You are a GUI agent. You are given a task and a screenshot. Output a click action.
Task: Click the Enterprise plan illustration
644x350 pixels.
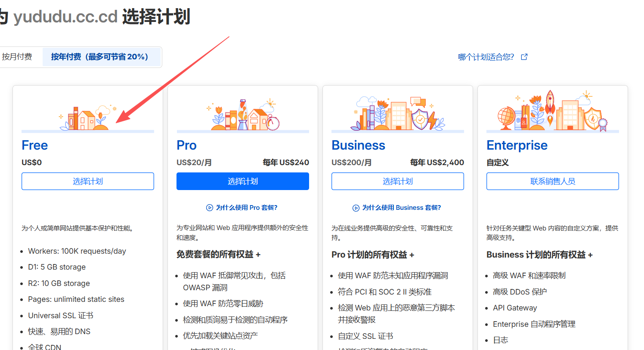coord(553,111)
